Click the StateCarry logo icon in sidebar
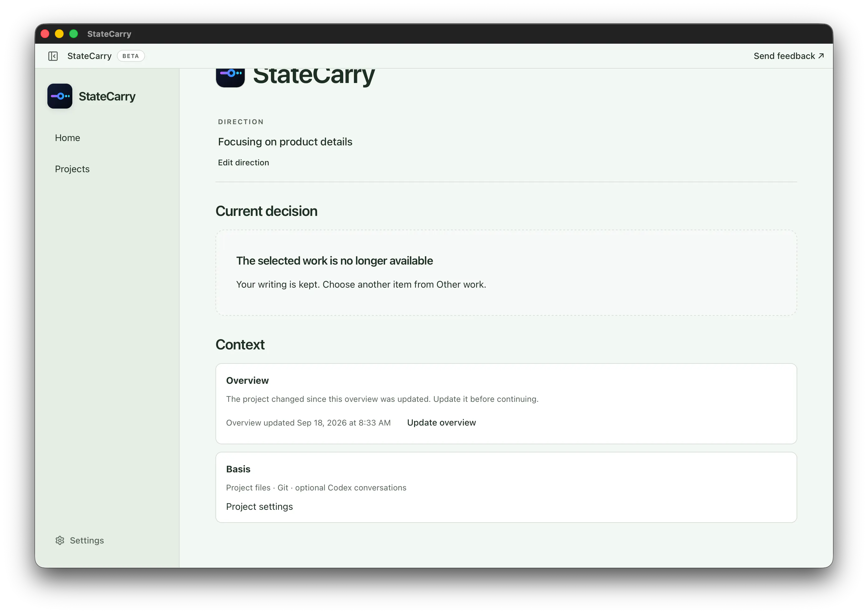Image resolution: width=868 pixels, height=614 pixels. point(60,96)
